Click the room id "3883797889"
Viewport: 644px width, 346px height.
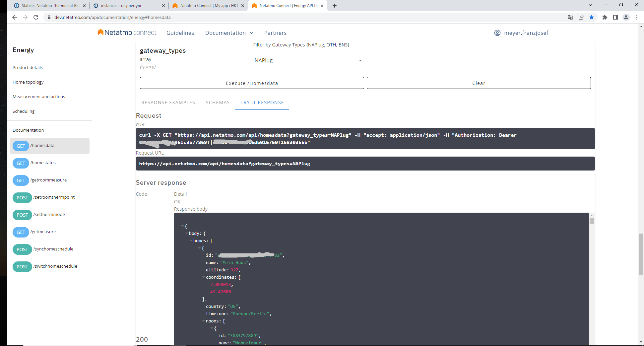pyautogui.click(x=243, y=336)
